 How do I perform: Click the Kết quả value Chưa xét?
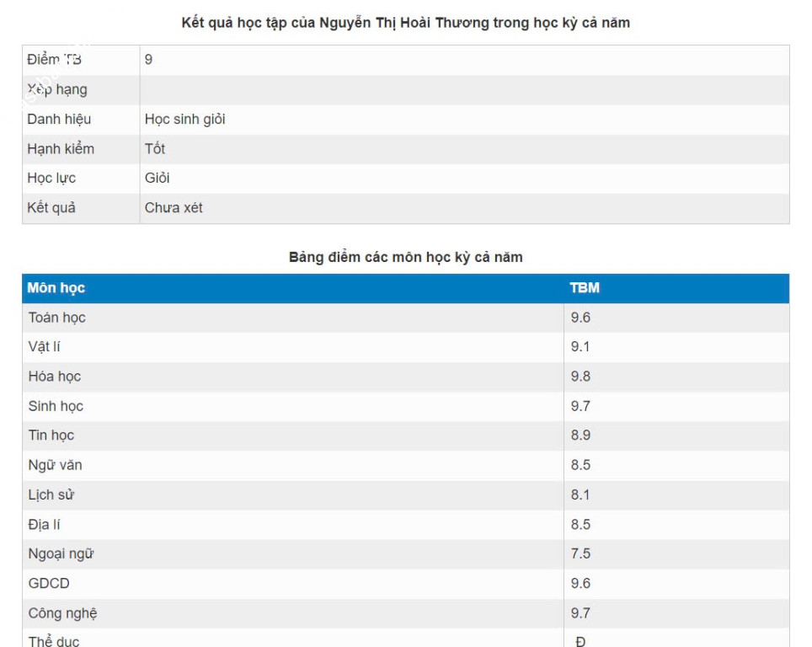click(x=174, y=208)
